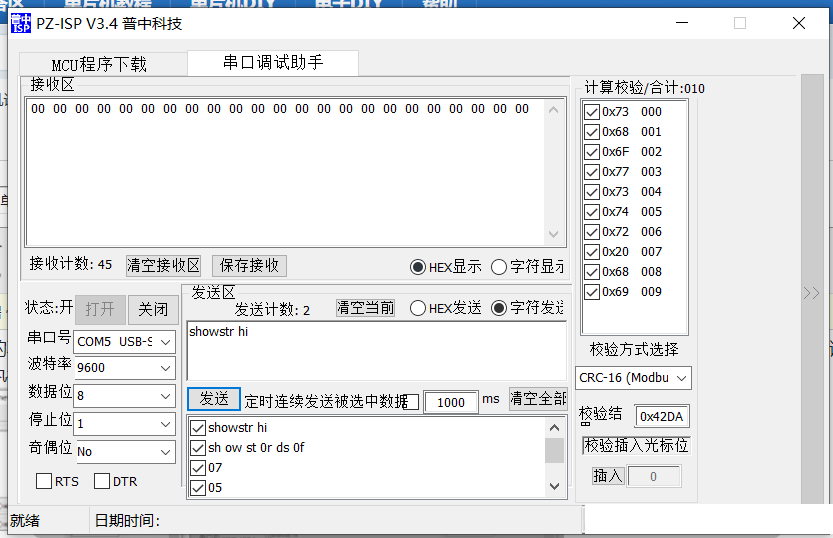
Task: Uncheck the 0x74 005 checksum entry
Action: (x=592, y=212)
